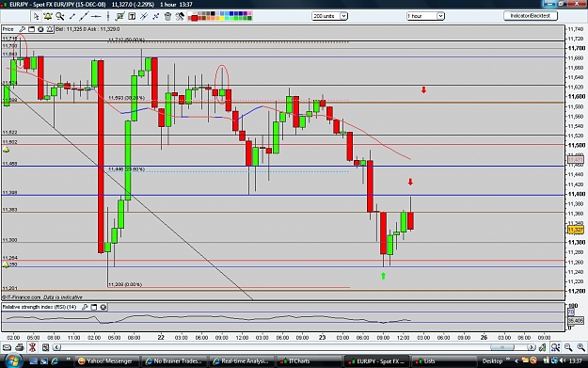The height and width of the screenshot is (368, 588).
Task: Open the hammer and wrench settings tool
Action: pyautogui.click(x=180, y=16)
